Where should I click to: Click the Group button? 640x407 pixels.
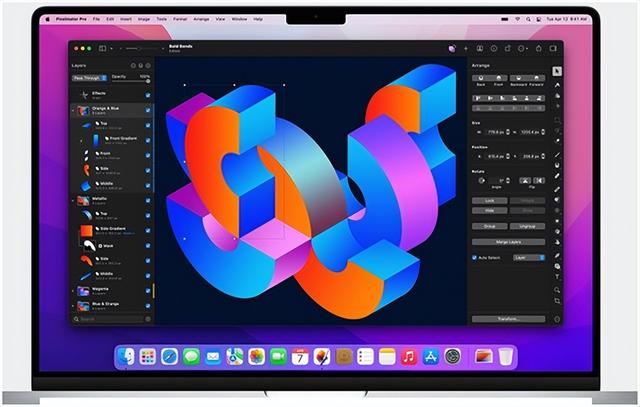[x=490, y=226]
